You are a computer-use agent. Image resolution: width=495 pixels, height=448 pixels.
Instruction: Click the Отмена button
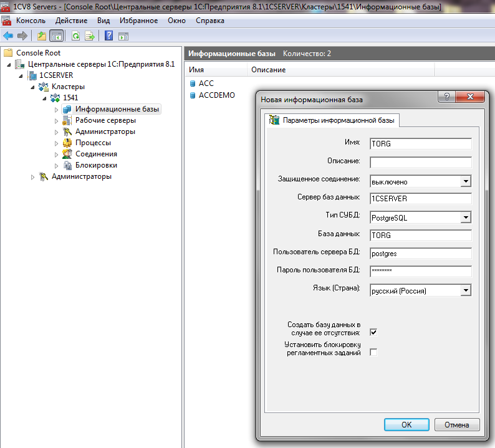456,425
